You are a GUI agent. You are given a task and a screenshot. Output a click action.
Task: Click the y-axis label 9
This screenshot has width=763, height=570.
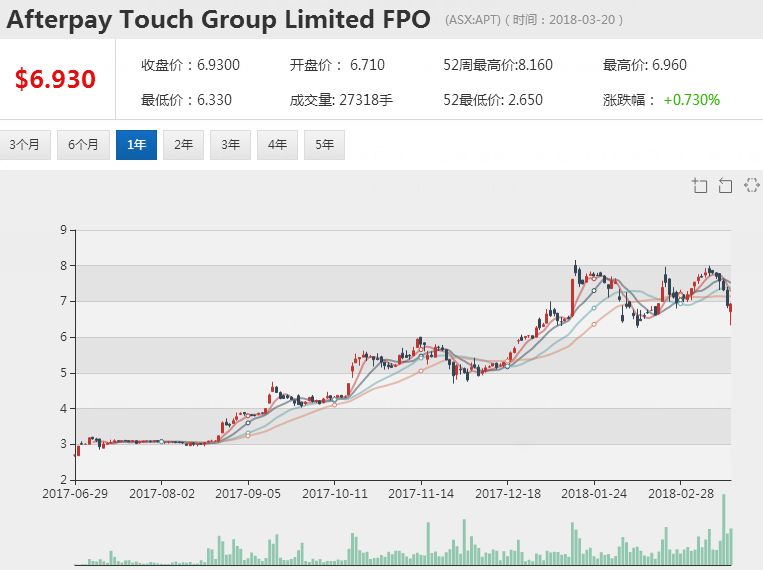[x=64, y=230]
